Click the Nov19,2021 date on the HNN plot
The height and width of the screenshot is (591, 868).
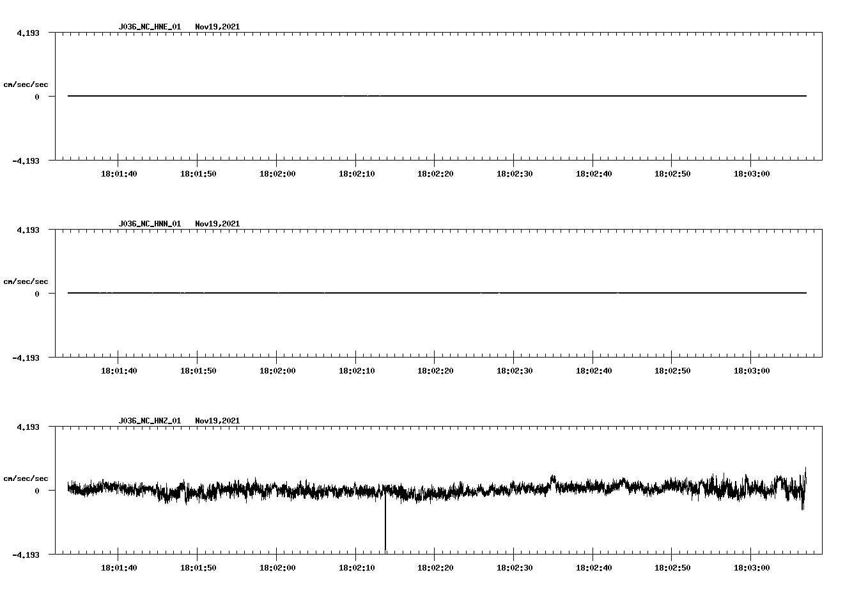[217, 224]
